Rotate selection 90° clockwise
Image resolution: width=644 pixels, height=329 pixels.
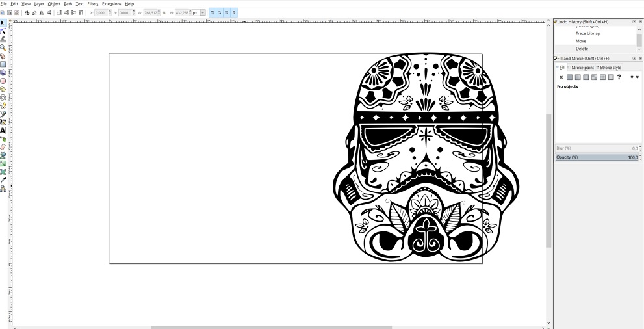pyautogui.click(x=34, y=13)
